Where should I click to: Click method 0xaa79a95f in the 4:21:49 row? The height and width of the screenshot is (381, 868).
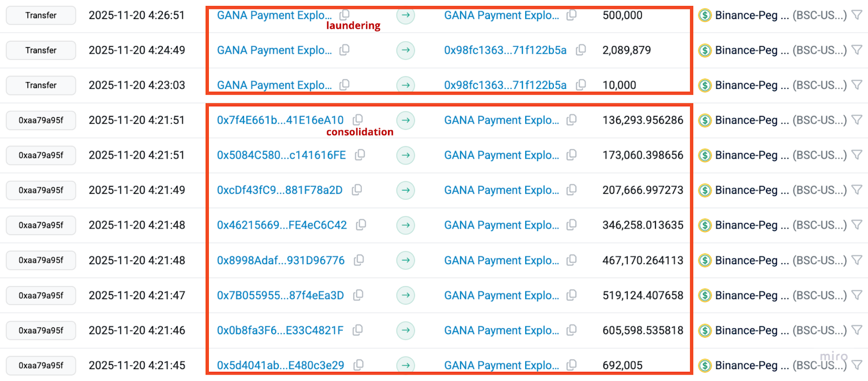point(41,190)
